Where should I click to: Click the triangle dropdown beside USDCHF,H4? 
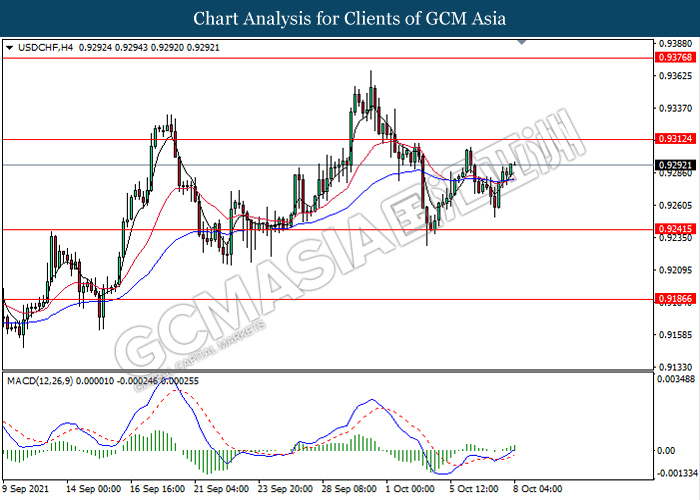click(9, 47)
